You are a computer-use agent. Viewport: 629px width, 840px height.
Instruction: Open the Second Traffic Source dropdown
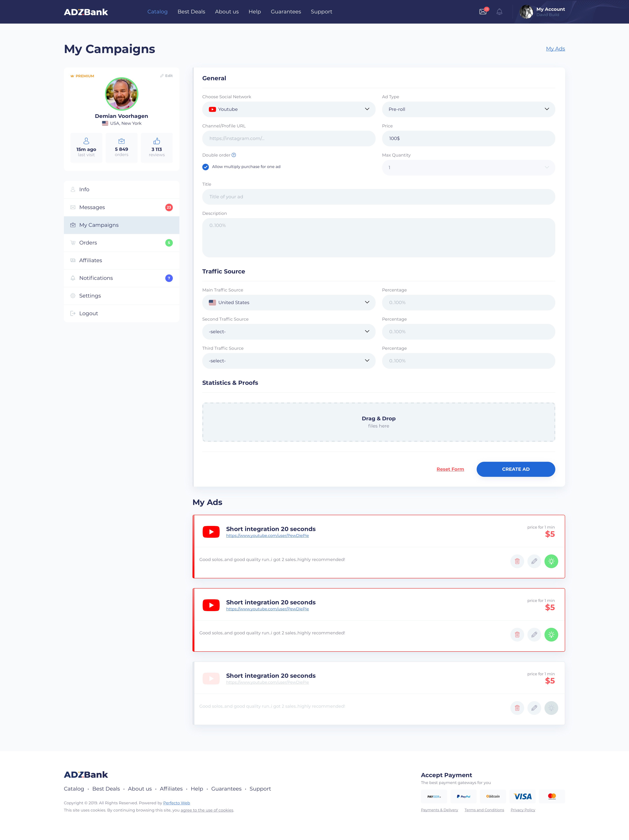[x=289, y=332]
